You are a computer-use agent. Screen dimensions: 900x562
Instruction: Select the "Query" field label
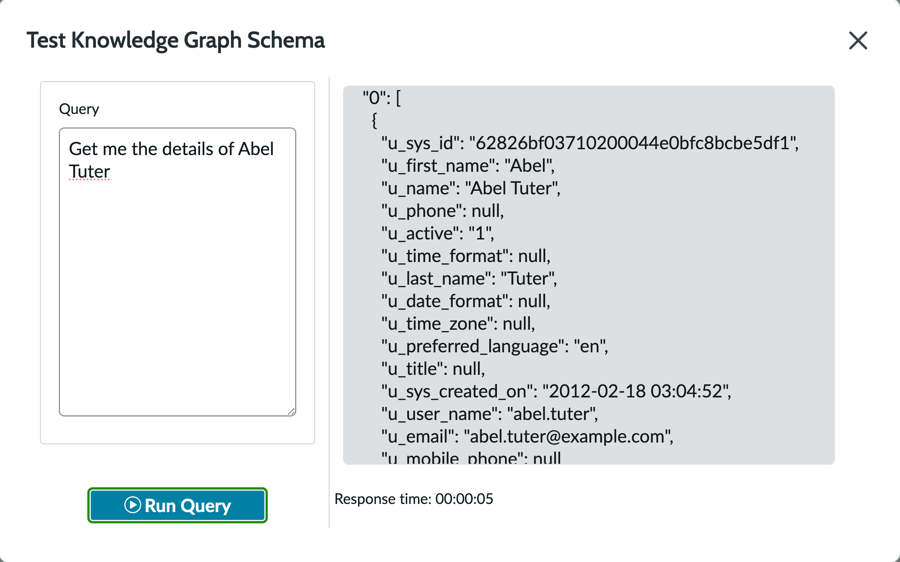(79, 109)
